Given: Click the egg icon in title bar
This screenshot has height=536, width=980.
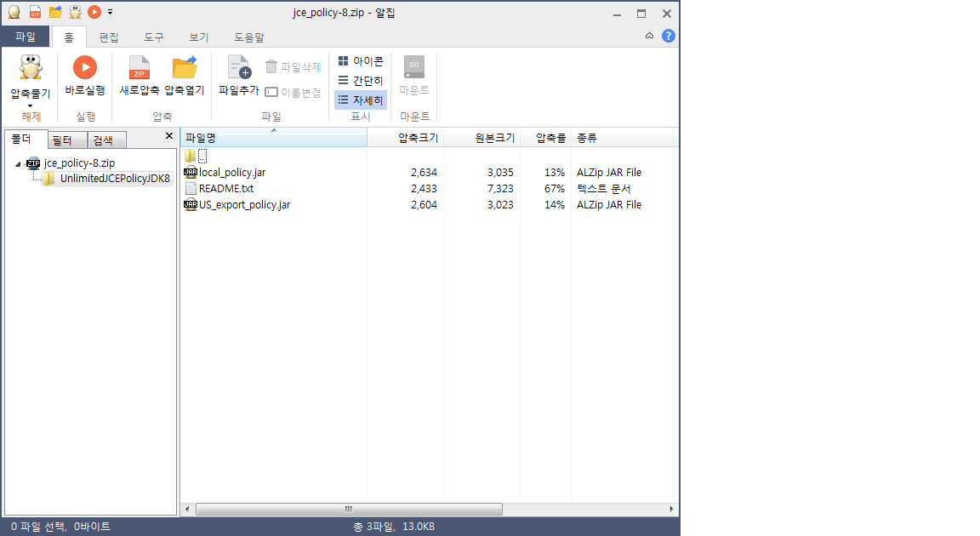Looking at the screenshot, I should pyautogui.click(x=14, y=13).
